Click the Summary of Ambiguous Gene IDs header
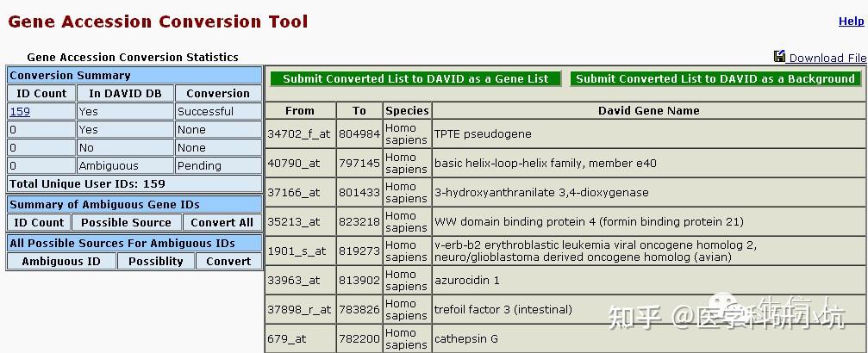The height and width of the screenshot is (353, 868). (x=104, y=204)
